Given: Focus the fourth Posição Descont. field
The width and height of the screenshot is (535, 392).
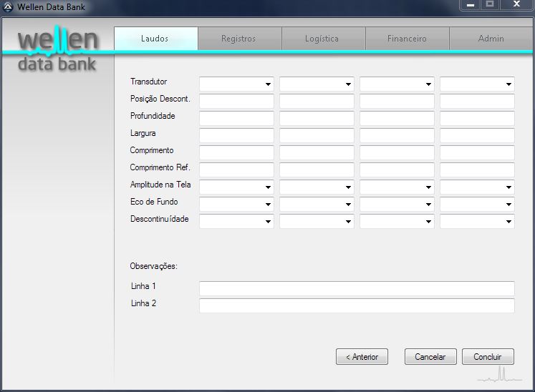Looking at the screenshot, I should (477, 102).
